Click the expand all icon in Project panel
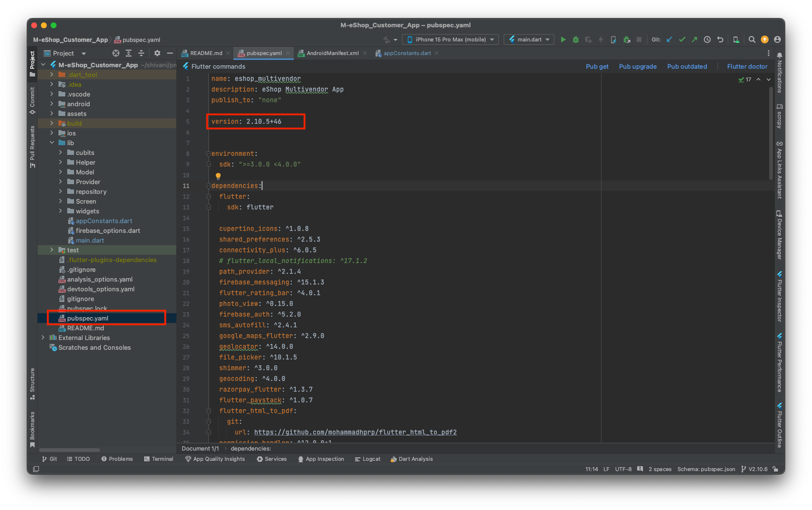Viewport: 812px width, 510px height. pos(129,53)
